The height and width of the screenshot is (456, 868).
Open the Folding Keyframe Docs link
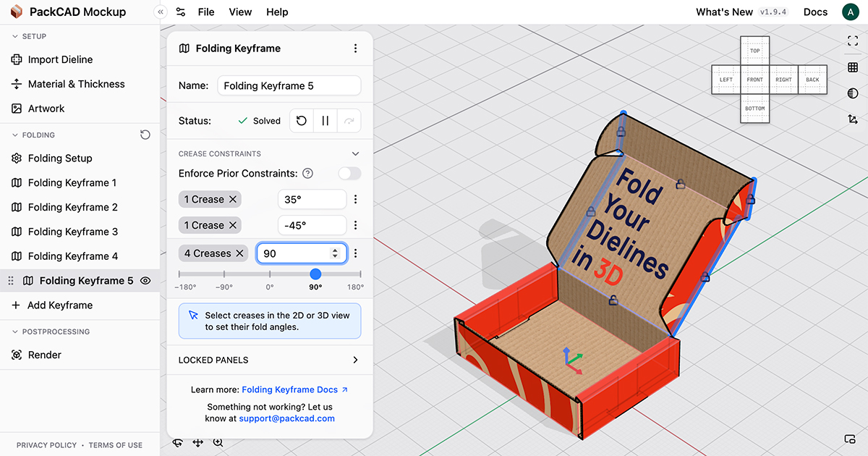pos(295,389)
